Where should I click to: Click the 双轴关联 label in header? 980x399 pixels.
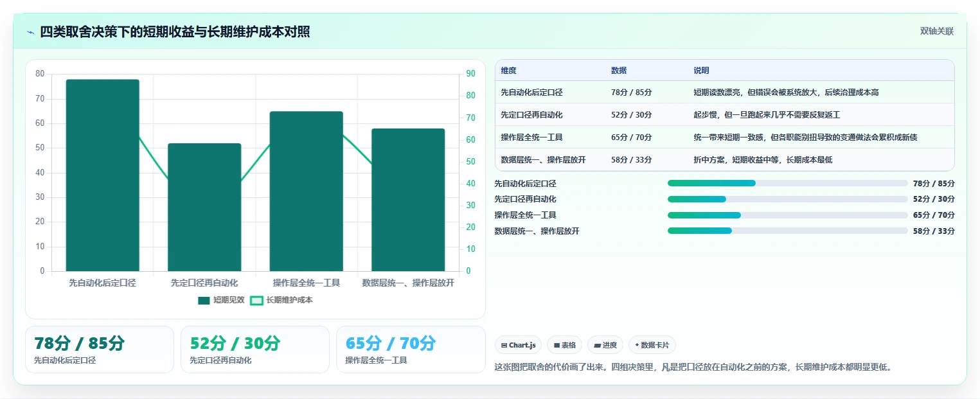pos(936,31)
